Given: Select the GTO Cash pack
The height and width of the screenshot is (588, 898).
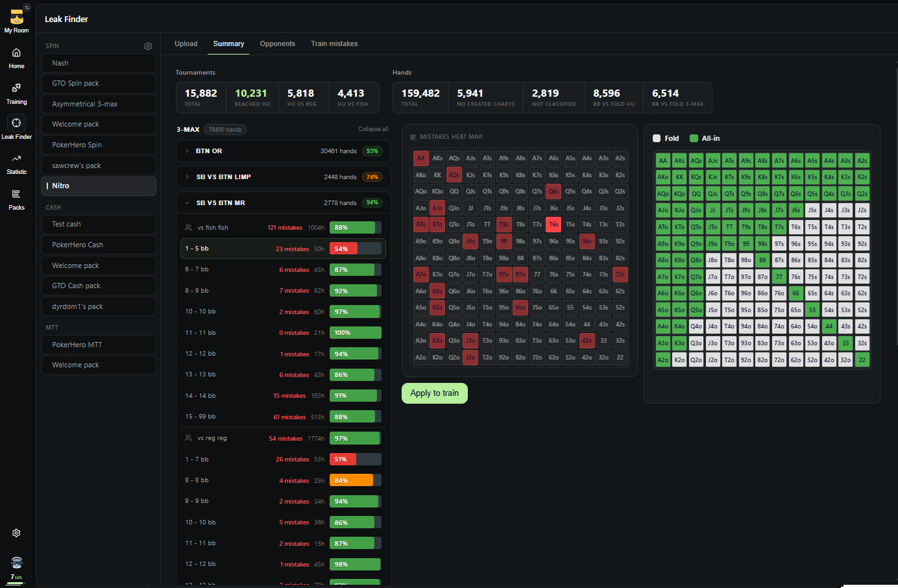Looking at the screenshot, I should [x=99, y=286].
